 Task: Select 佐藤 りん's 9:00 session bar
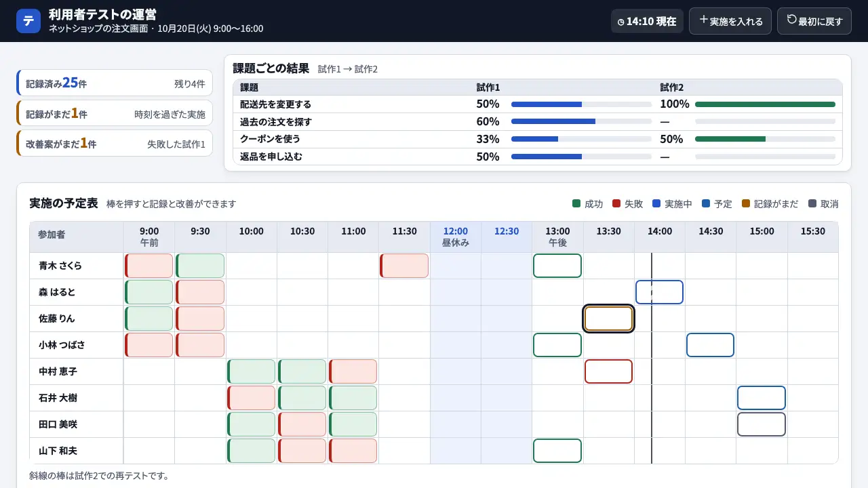coord(149,319)
